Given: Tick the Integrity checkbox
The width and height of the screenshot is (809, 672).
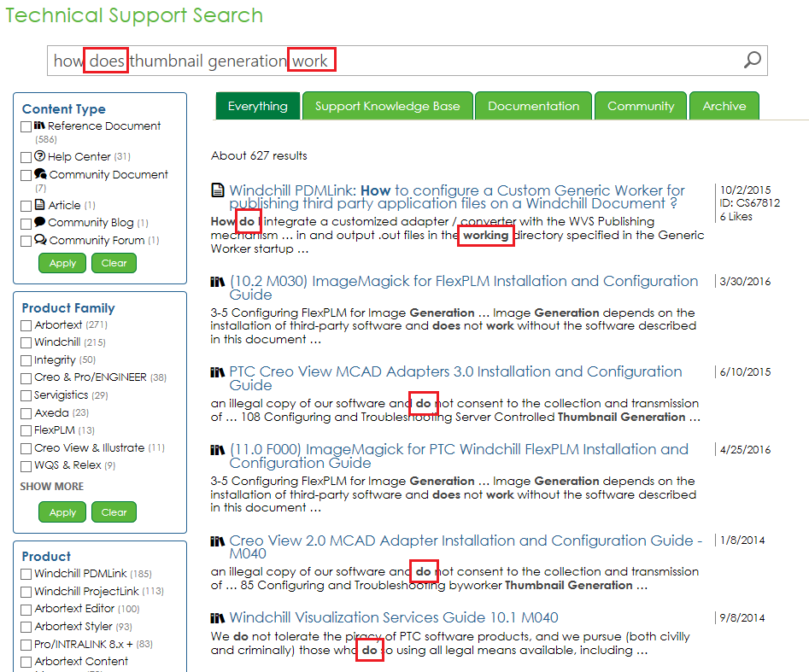Looking at the screenshot, I should [x=26, y=360].
